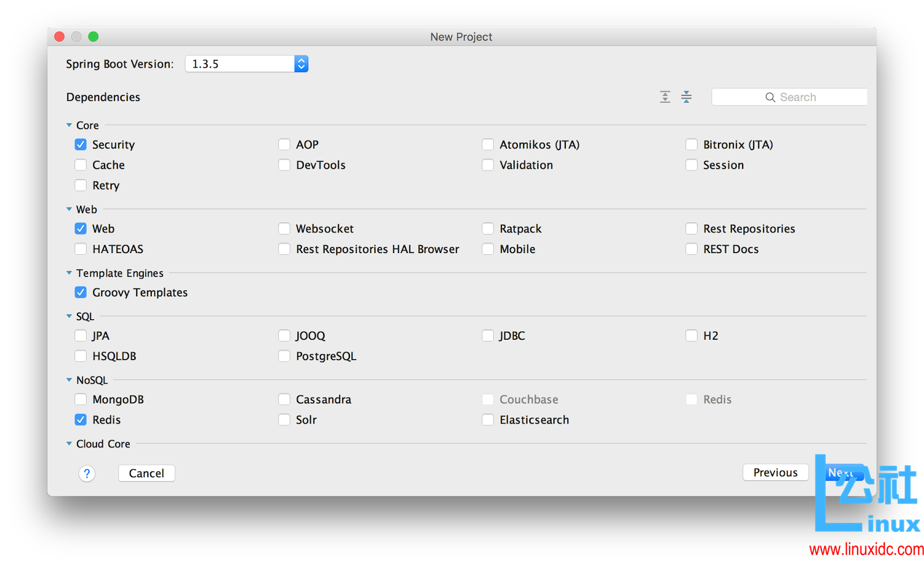Toggle the NoSQL section expander
924x564 pixels.
[69, 380]
